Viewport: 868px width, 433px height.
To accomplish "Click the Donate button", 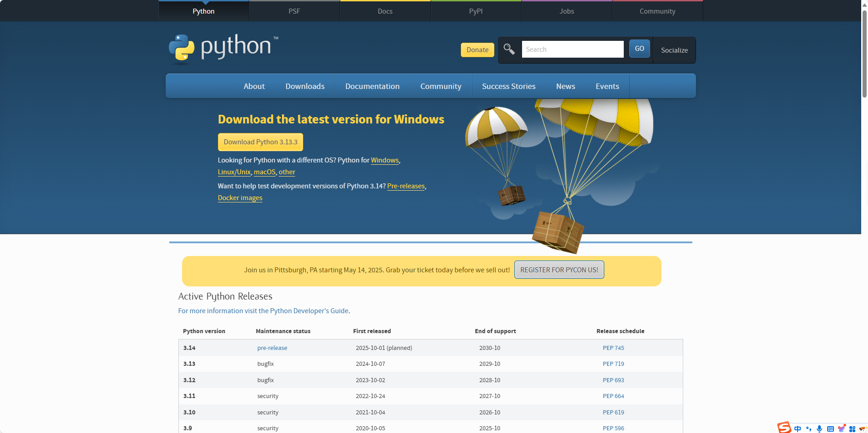I will (x=477, y=49).
